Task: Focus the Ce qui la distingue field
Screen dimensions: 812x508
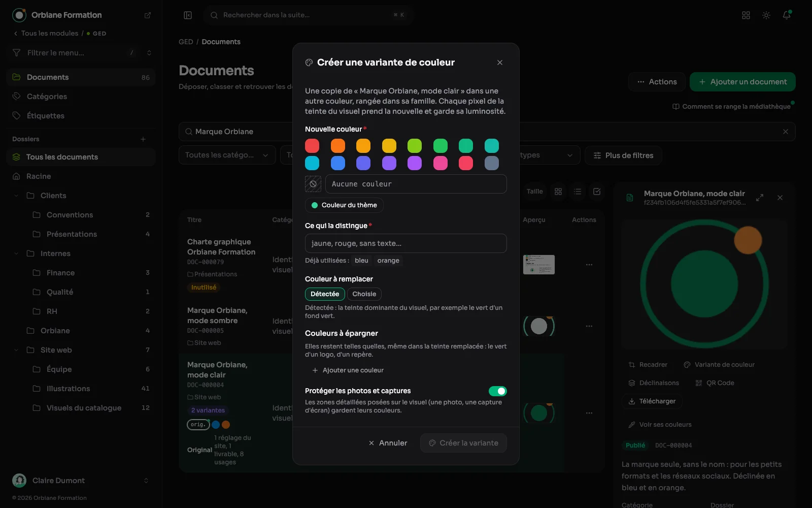Action: pyautogui.click(x=406, y=243)
